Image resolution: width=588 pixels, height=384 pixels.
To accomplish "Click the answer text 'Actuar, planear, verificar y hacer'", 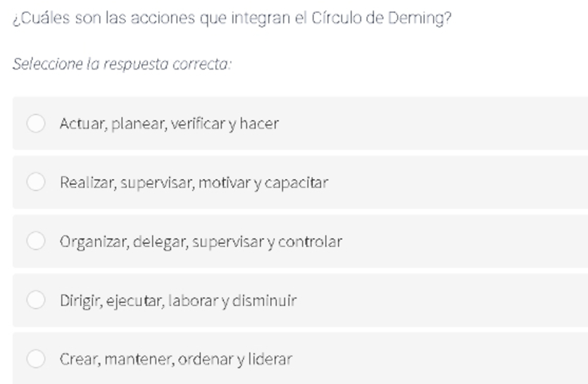I will 169,124.
